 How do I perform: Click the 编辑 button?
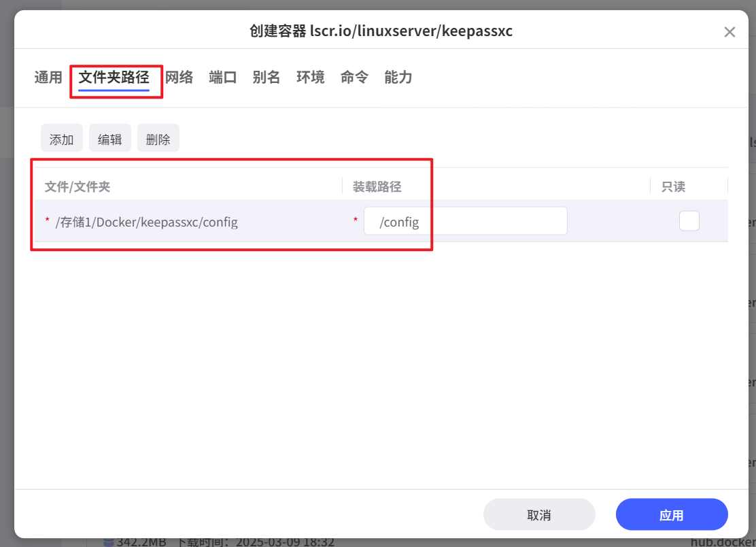tap(110, 139)
